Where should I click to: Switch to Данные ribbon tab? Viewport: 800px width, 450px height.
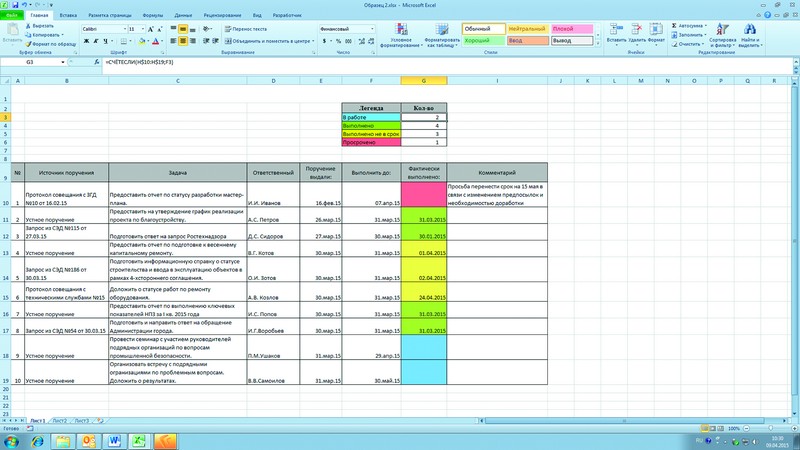click(x=183, y=15)
